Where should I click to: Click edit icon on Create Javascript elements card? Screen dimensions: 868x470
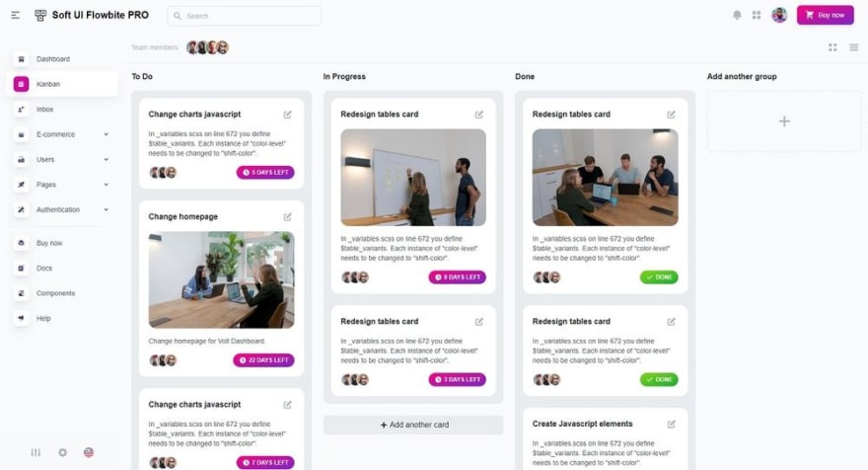[x=671, y=424]
